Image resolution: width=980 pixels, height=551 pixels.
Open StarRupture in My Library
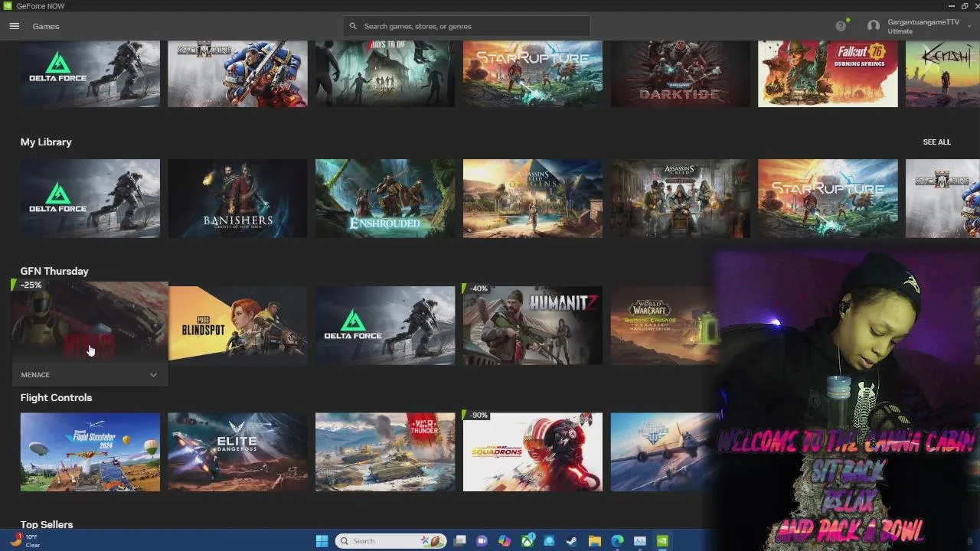pos(828,198)
